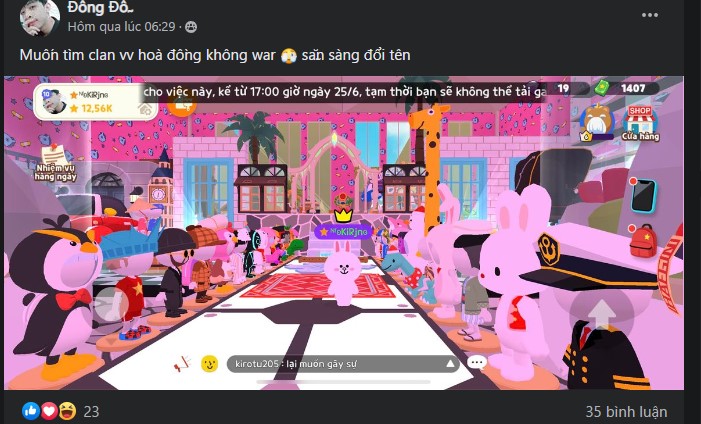
Task: Open the player profile card with 12,56K
Action: point(95,102)
